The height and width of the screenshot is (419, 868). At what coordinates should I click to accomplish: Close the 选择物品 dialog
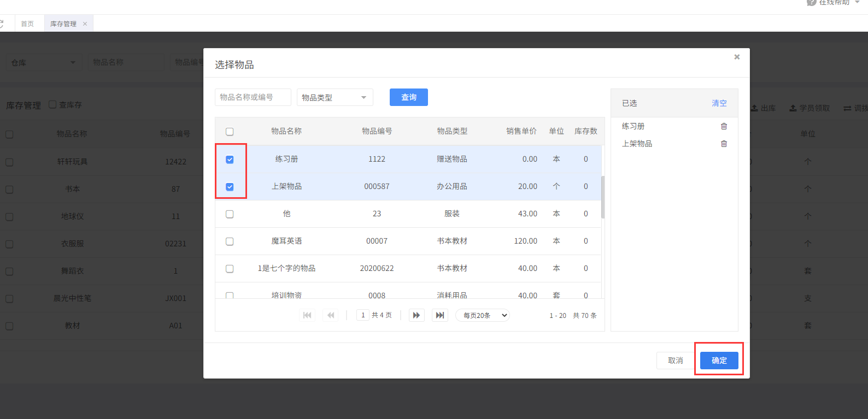(737, 57)
